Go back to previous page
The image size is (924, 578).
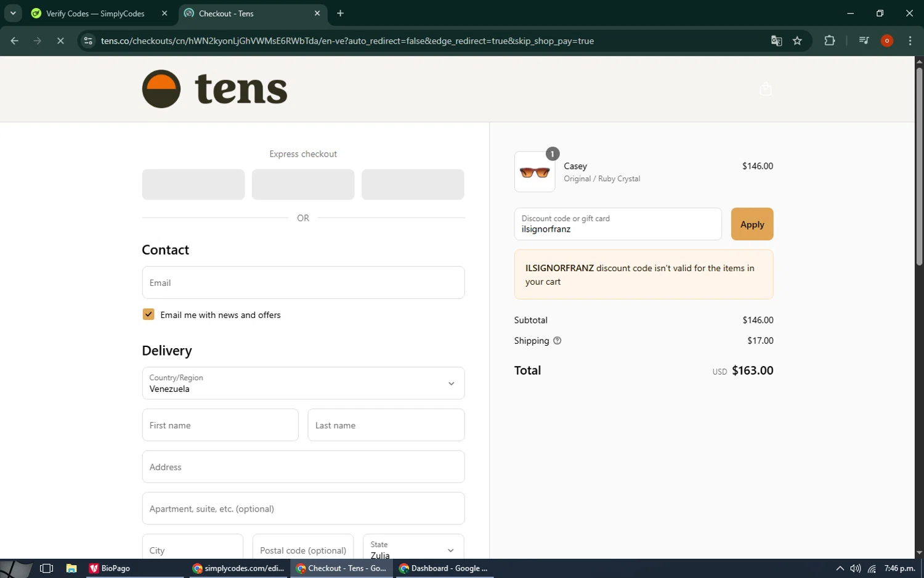pyautogui.click(x=14, y=41)
